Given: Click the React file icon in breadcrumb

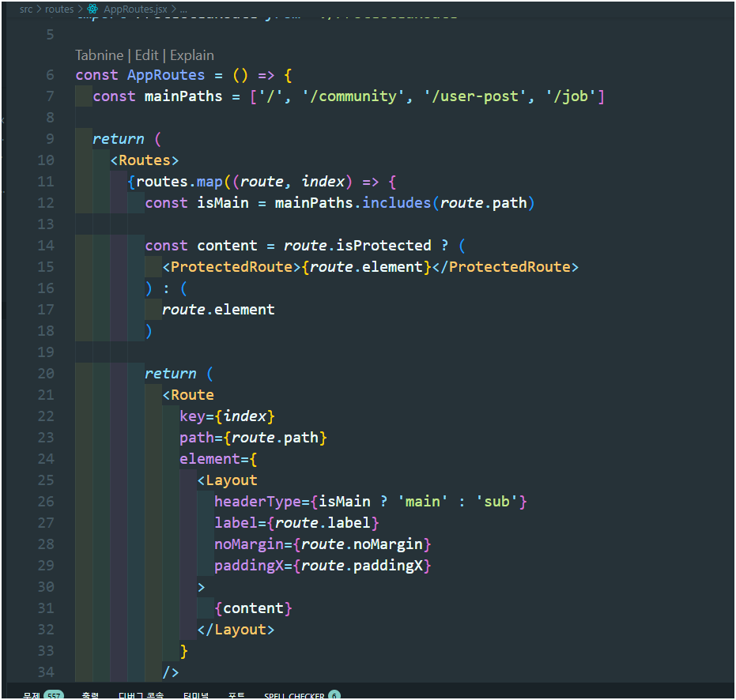Looking at the screenshot, I should point(92,9).
